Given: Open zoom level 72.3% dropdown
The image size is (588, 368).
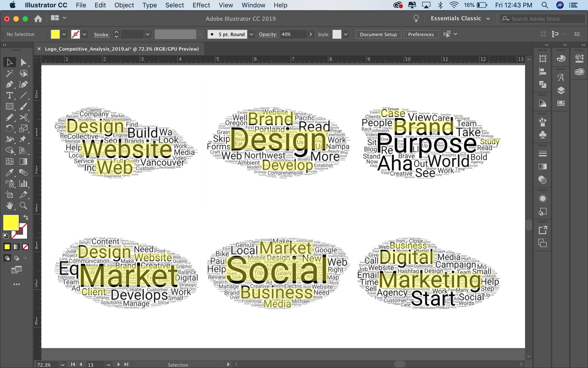Looking at the screenshot, I should coord(62,365).
